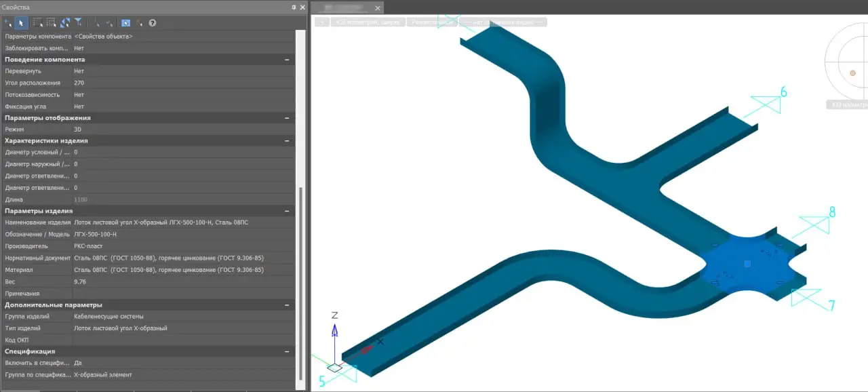Select the funnel filter icon in toolbar
The width and height of the screenshot is (868, 392).
tap(79, 23)
